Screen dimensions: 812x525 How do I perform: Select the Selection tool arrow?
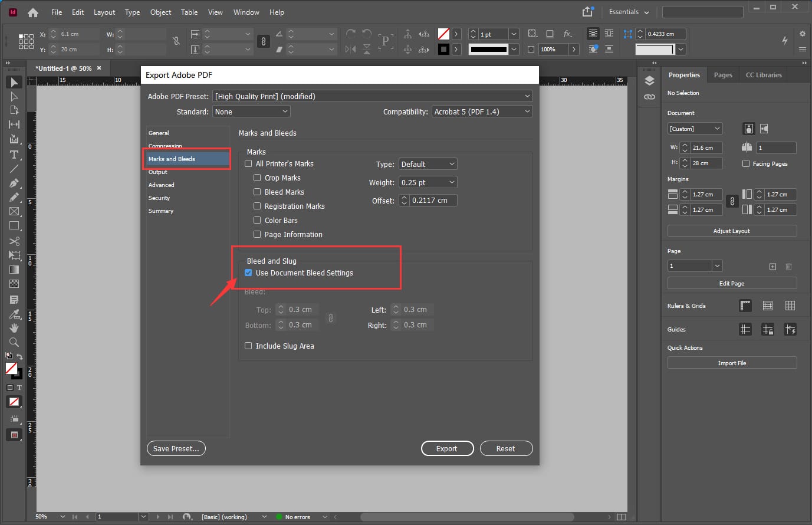(14, 82)
